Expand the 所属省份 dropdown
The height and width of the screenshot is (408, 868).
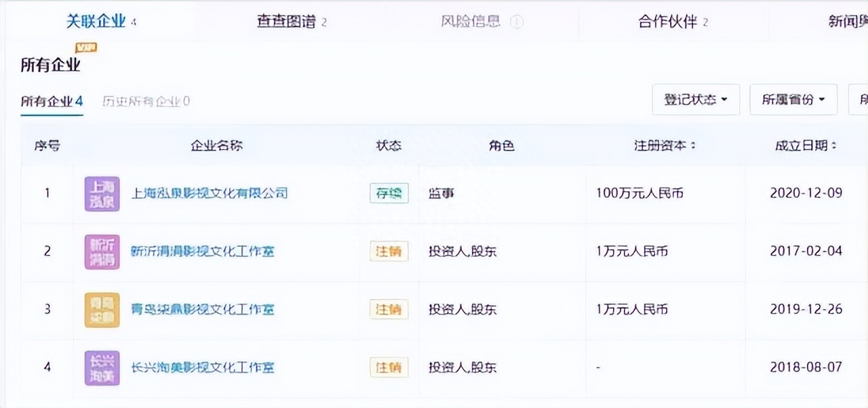tap(793, 100)
